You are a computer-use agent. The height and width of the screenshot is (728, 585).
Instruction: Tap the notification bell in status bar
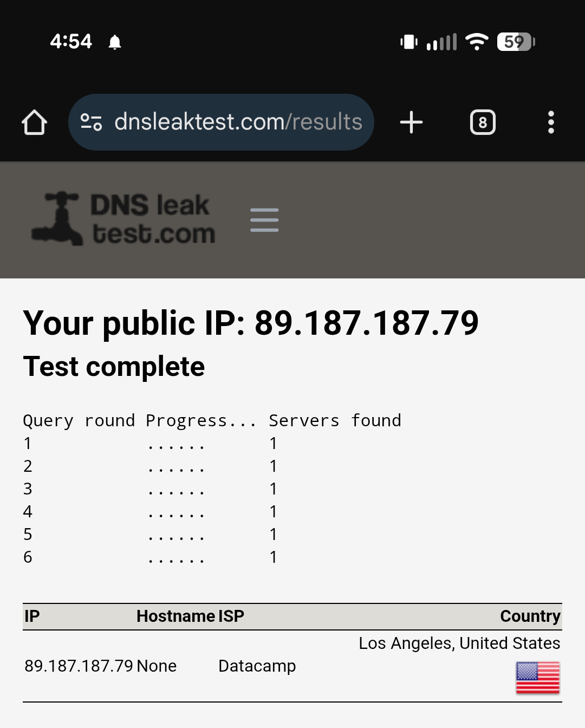115,42
